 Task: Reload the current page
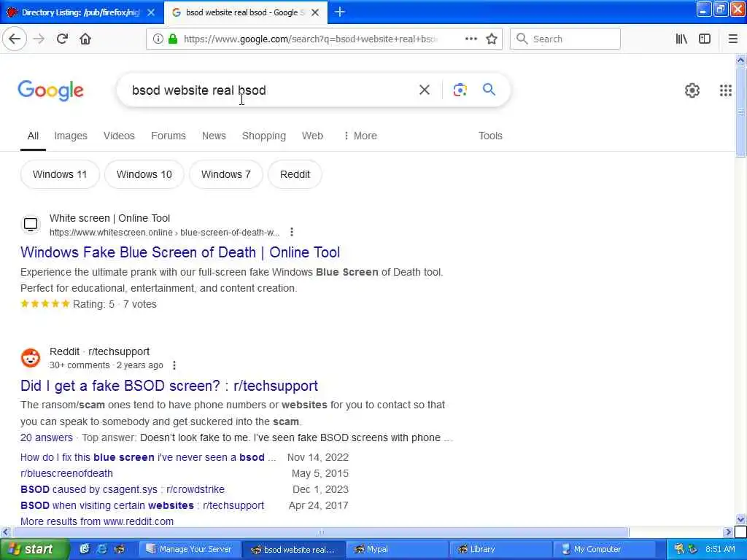[x=62, y=39]
